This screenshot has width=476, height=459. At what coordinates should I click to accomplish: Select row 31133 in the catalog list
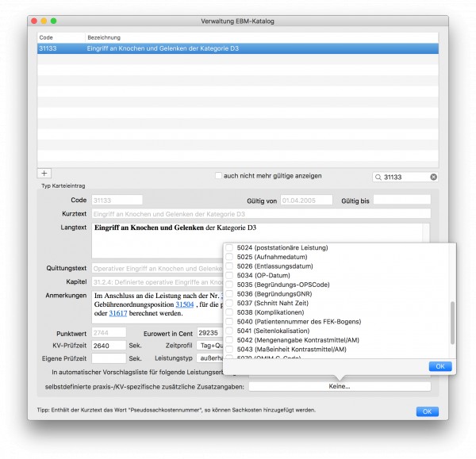(x=238, y=48)
